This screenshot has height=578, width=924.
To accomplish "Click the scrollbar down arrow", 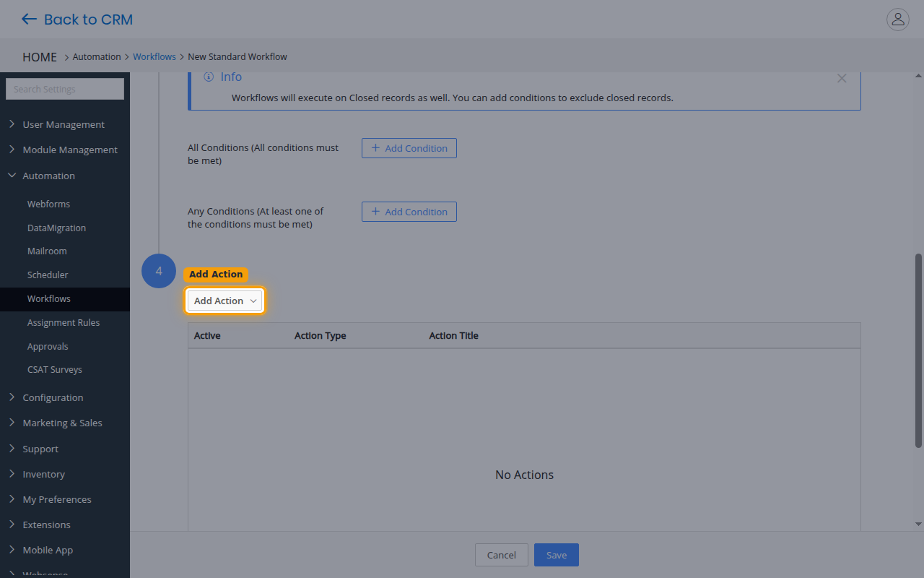I will [918, 524].
